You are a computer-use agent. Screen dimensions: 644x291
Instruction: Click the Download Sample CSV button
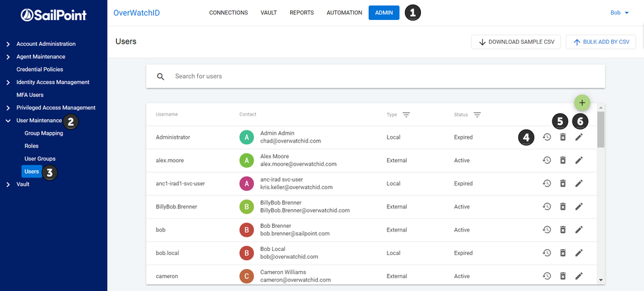tap(516, 42)
